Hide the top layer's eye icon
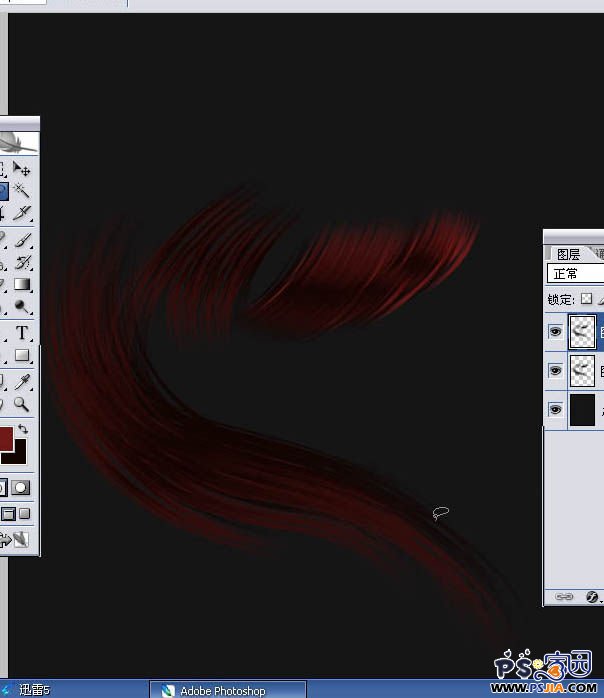Image resolution: width=604 pixels, height=698 pixels. pyautogui.click(x=555, y=332)
